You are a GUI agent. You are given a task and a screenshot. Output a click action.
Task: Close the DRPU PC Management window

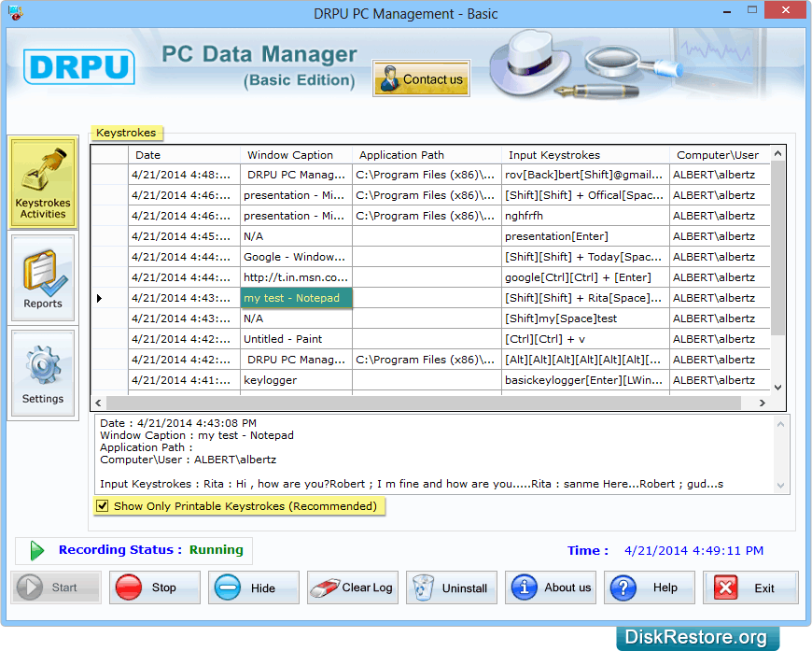(x=786, y=10)
